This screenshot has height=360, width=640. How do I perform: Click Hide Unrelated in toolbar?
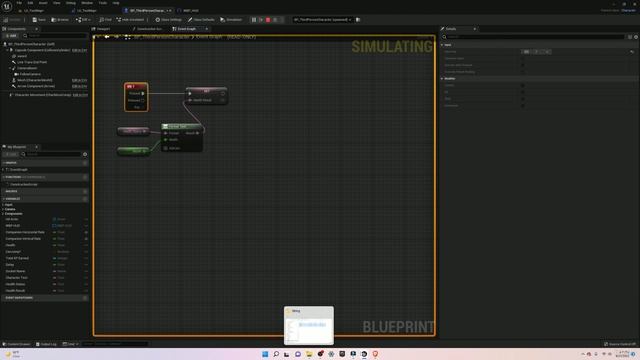(131, 20)
